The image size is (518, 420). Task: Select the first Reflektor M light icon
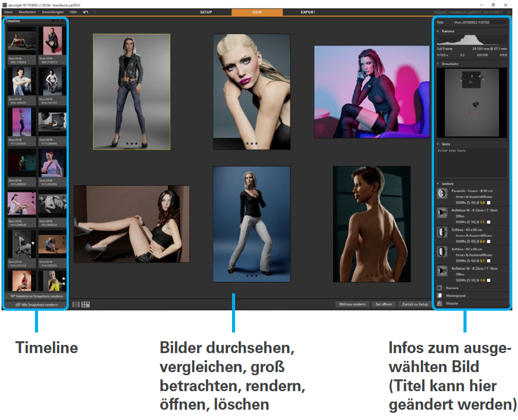pos(441,213)
